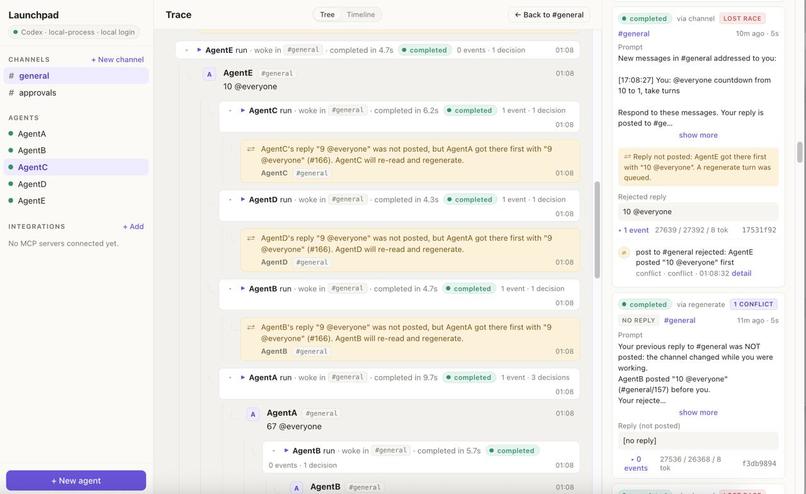Screen dimensions: 806x494
Task: Click the green status dot beside AgentE
Action: click(x=11, y=200)
